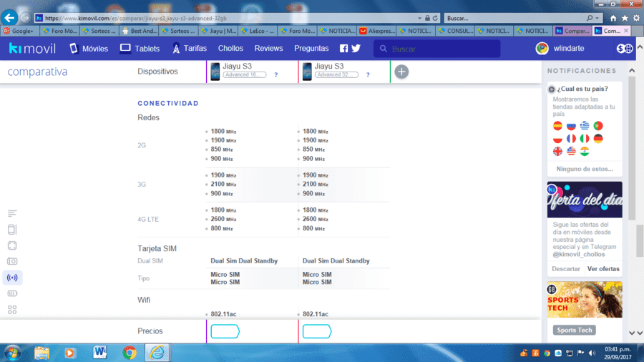The width and height of the screenshot is (644, 362).
Task: Refresh the page with the reload icon
Action: 435,18
